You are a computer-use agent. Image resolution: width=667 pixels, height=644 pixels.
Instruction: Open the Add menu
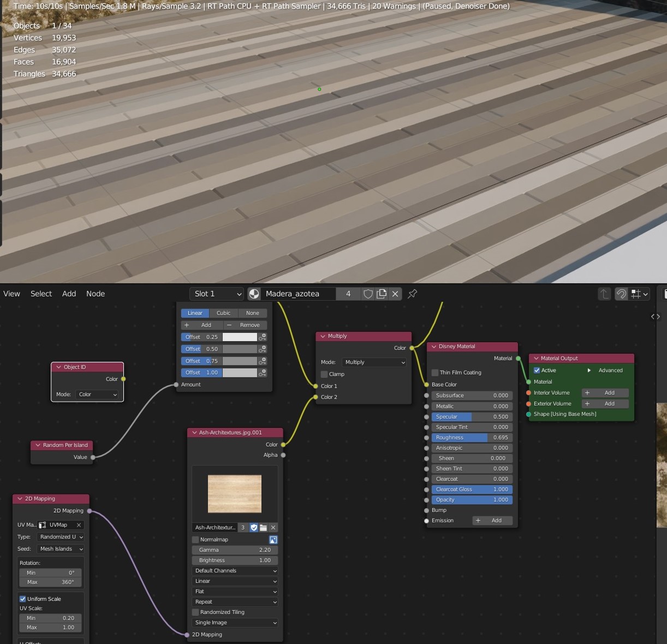pos(69,294)
